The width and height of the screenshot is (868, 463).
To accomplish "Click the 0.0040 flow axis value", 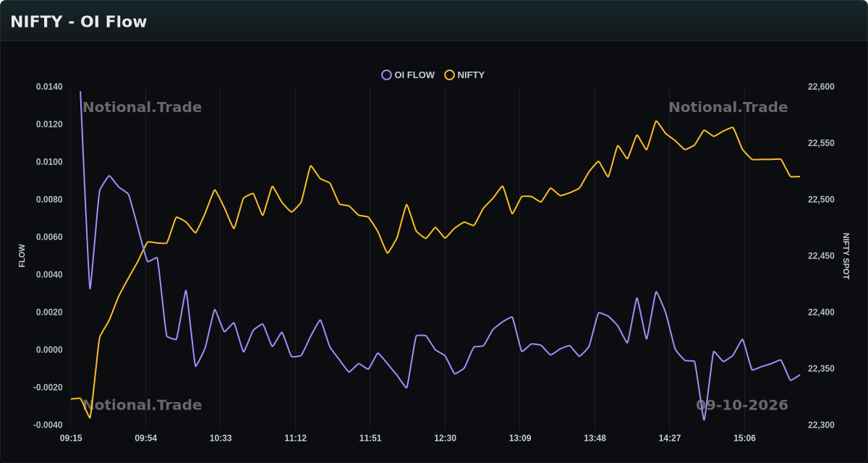I will [49, 275].
